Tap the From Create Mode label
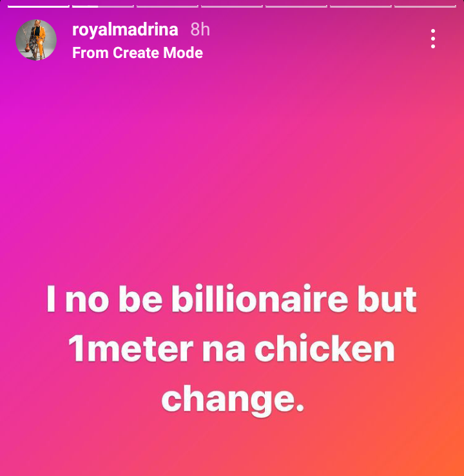This screenshot has width=464, height=476. click(137, 53)
